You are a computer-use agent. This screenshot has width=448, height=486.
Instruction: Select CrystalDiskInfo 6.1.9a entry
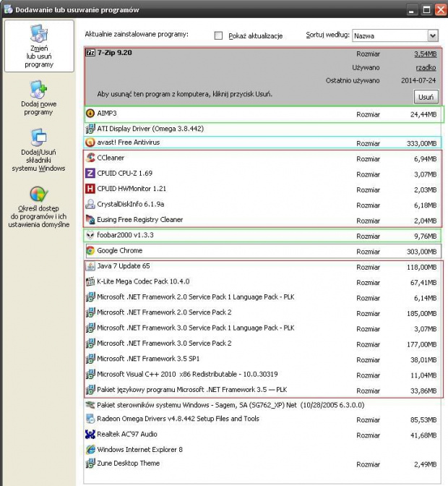pyautogui.click(x=263, y=205)
